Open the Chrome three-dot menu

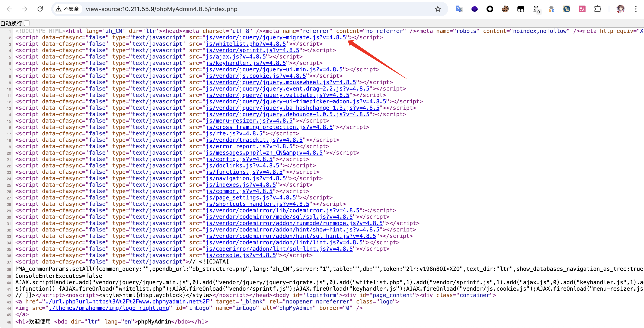click(636, 9)
